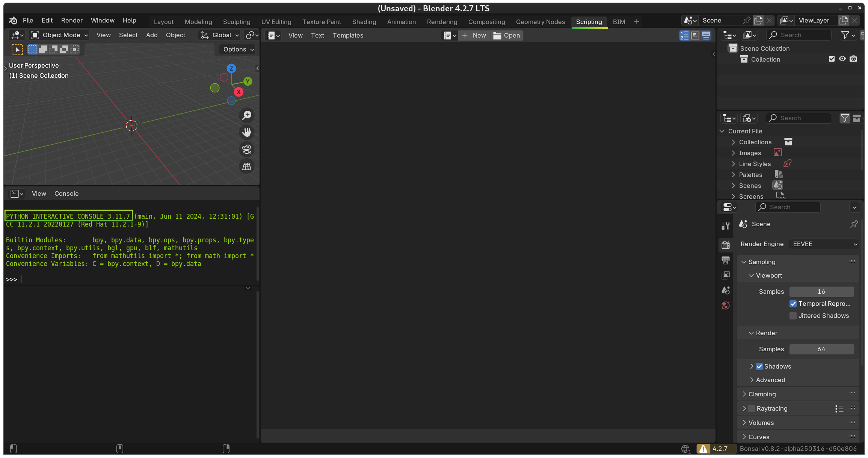This screenshot has width=868, height=458.
Task: Open the Console menu in Python console
Action: [66, 193]
